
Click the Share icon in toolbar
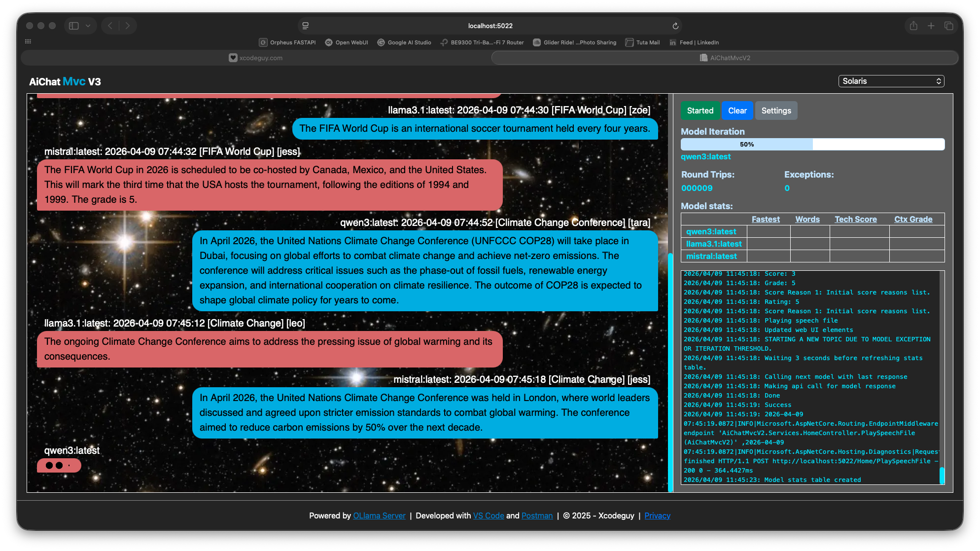tap(913, 26)
